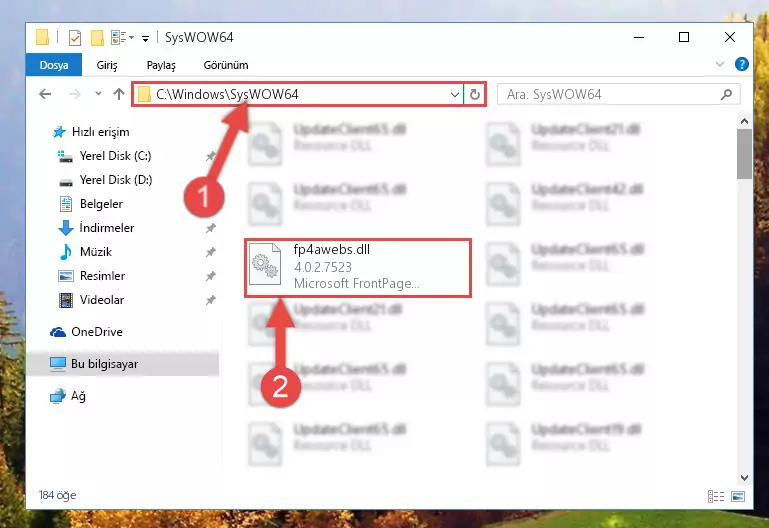
Task: Open the Belgeler folder
Action: [x=101, y=204]
